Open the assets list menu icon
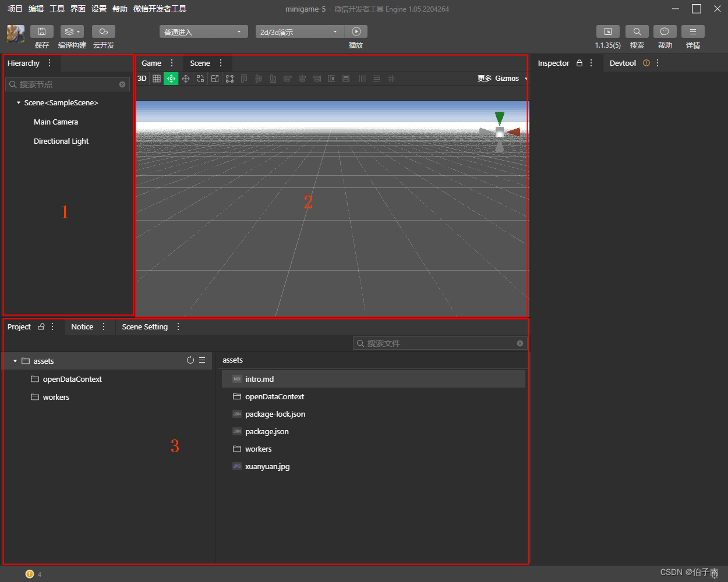Image resolution: width=728 pixels, height=582 pixels. pyautogui.click(x=202, y=360)
